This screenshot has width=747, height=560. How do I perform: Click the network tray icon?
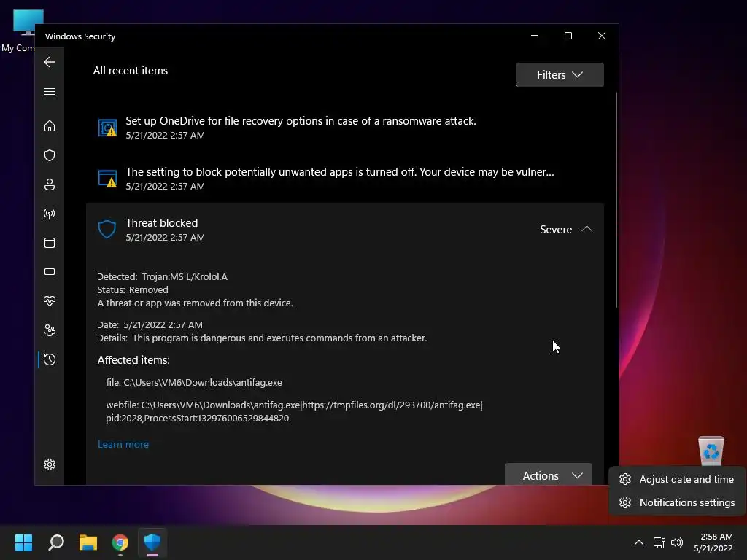(x=659, y=542)
